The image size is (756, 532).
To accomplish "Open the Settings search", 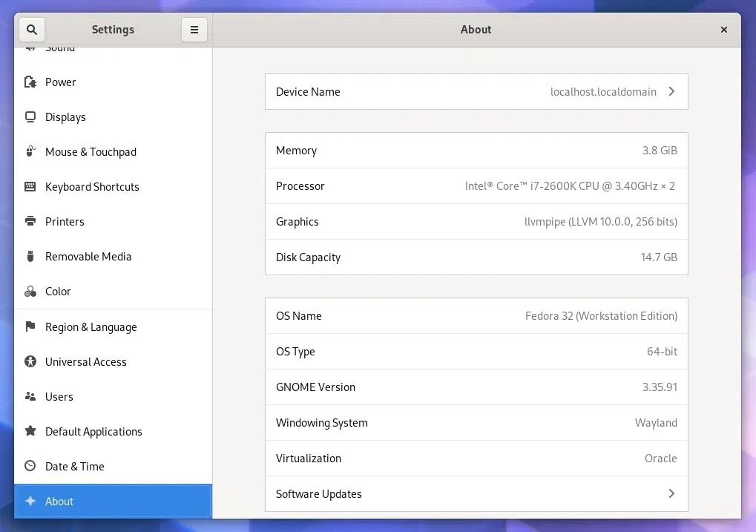I will (x=32, y=30).
